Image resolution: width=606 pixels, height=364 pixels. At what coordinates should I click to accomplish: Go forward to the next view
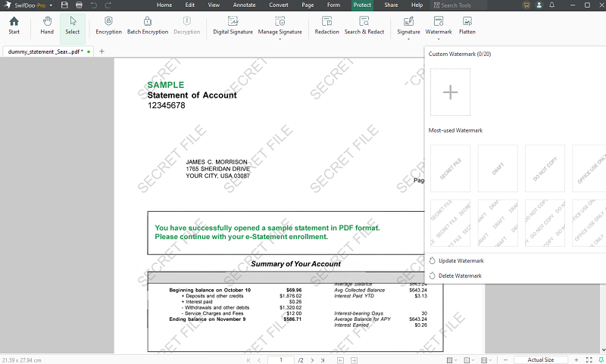point(354,360)
